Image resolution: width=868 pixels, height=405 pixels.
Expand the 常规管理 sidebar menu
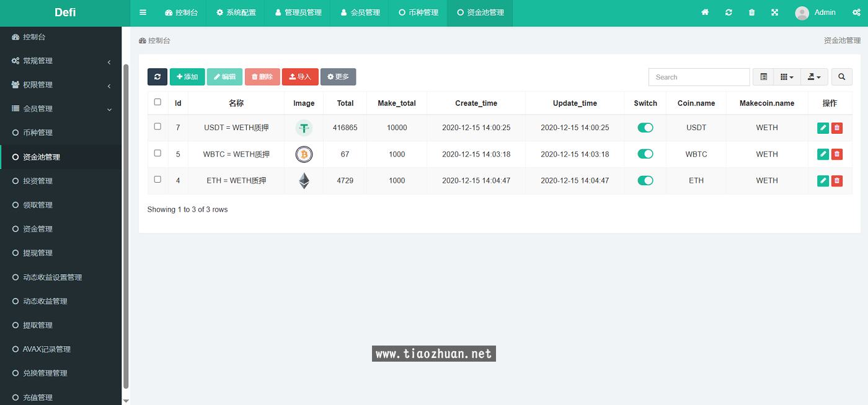point(61,61)
